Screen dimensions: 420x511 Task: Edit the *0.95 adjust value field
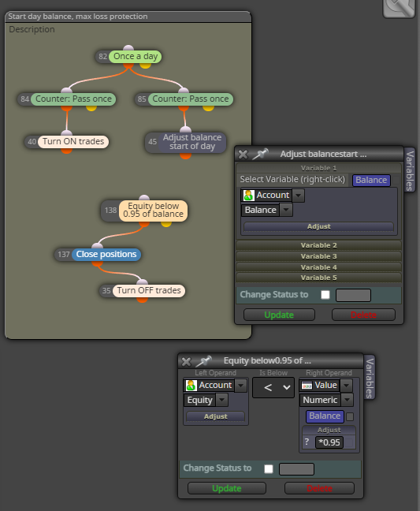[x=329, y=442]
